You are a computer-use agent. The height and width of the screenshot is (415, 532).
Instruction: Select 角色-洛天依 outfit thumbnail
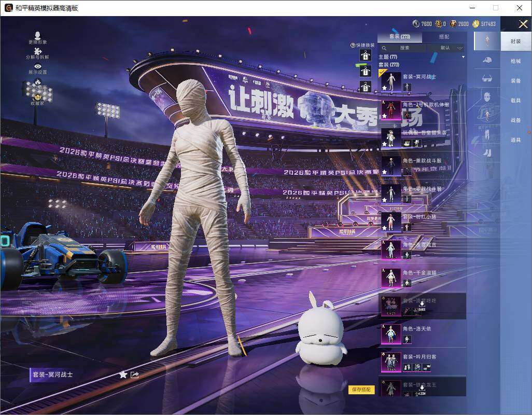click(391, 334)
